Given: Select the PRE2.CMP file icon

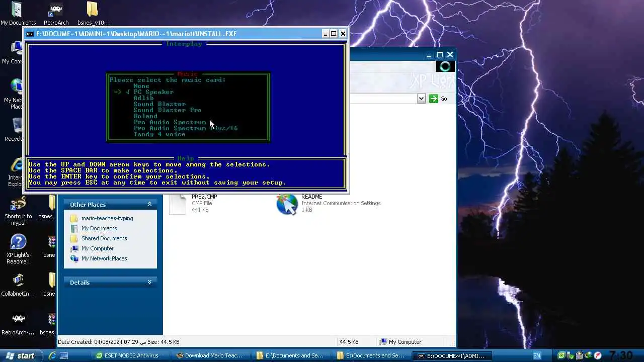Looking at the screenshot, I should (178, 204).
